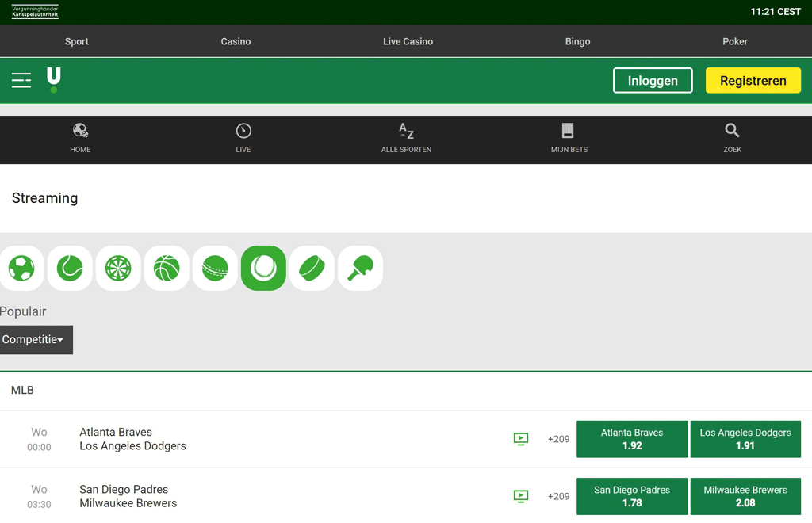This screenshot has height=523, width=812.
Task: Open the hamburger menu icon
Action: (21, 80)
